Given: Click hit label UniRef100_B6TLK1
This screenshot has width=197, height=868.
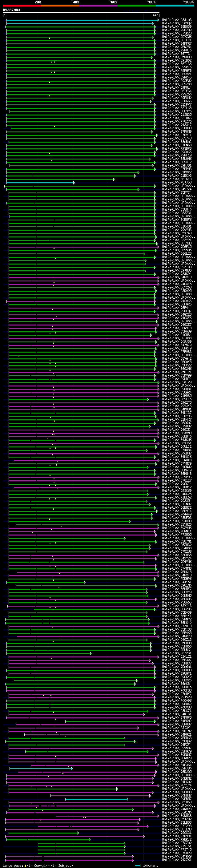Looking at the screenshot, I should click(177, 40).
